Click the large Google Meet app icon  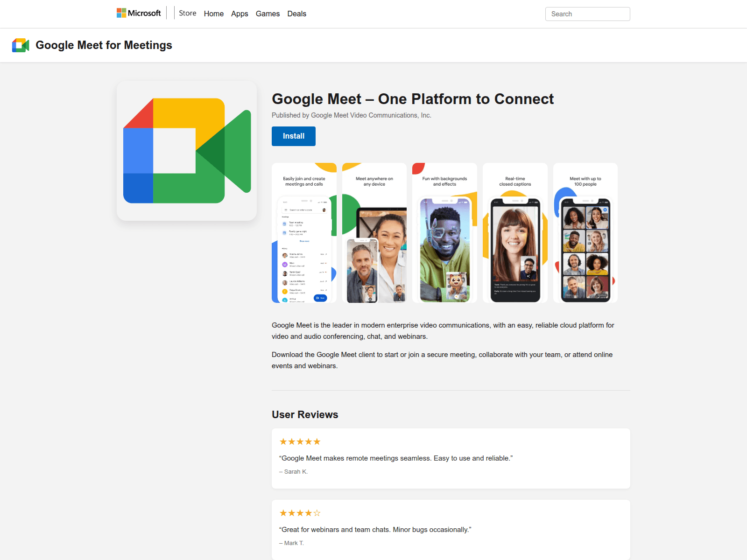tap(187, 151)
